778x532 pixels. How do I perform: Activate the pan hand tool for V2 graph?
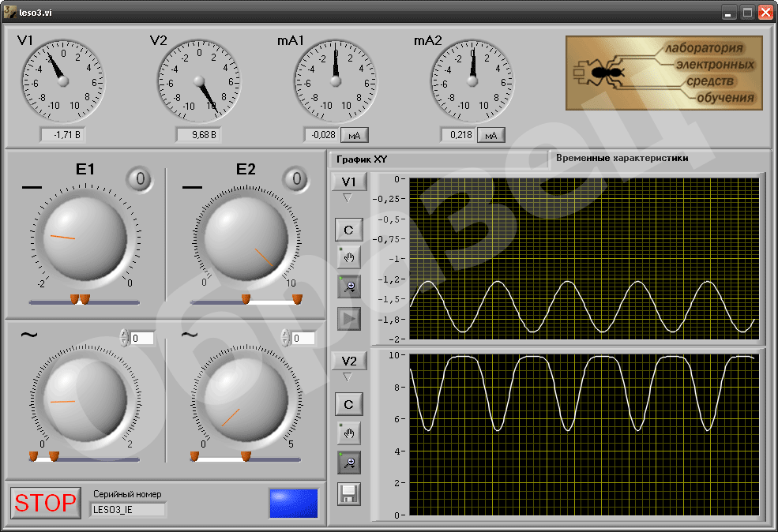tap(349, 433)
